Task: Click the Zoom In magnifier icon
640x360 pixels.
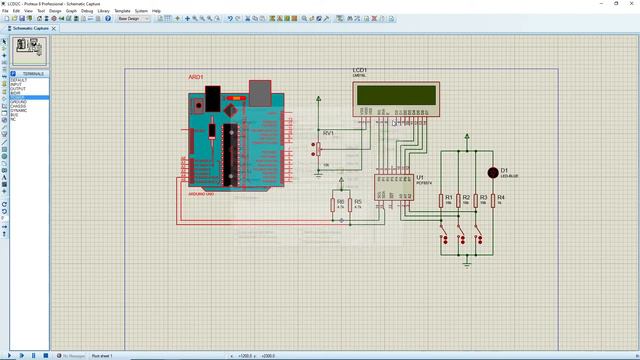Action: 195,18
